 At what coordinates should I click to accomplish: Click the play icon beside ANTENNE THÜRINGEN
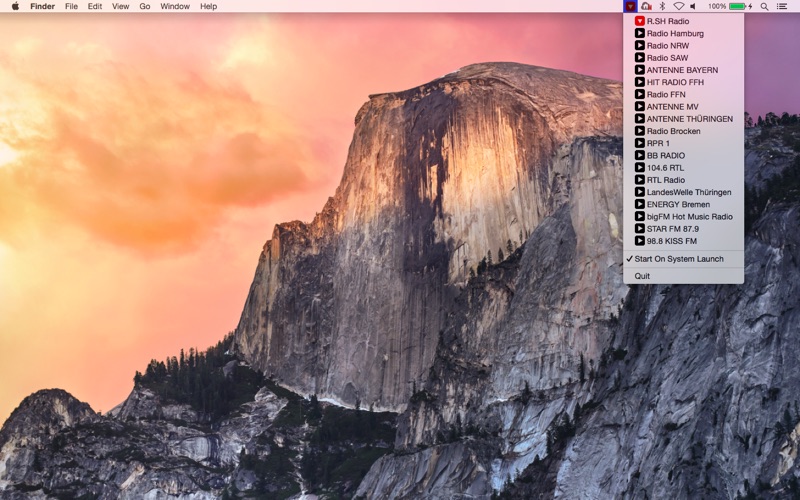point(639,119)
